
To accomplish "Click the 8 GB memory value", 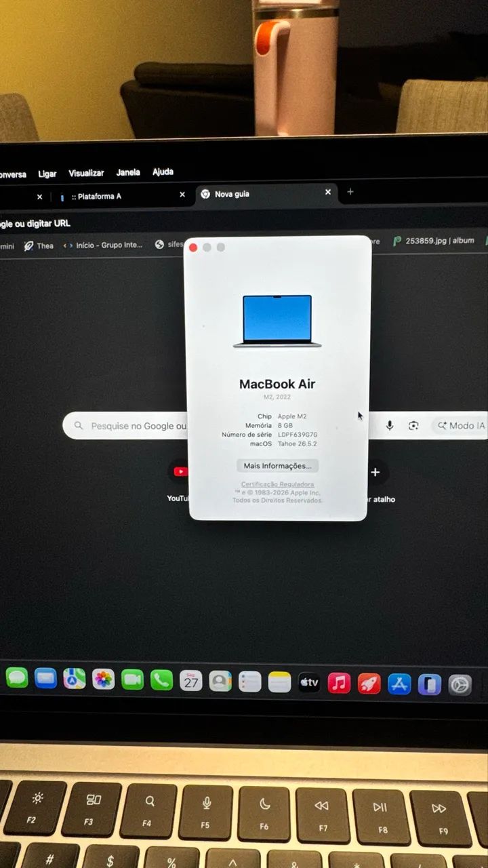I will click(285, 426).
